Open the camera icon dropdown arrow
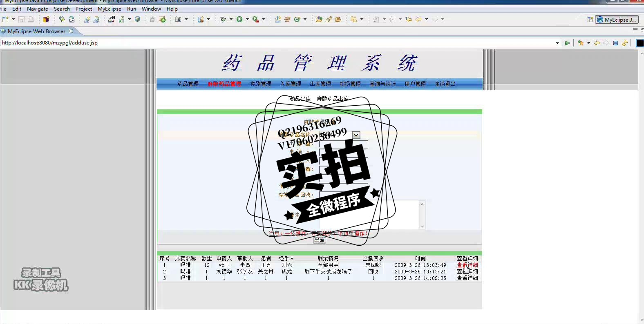This screenshot has width=644, height=324. 186,19
